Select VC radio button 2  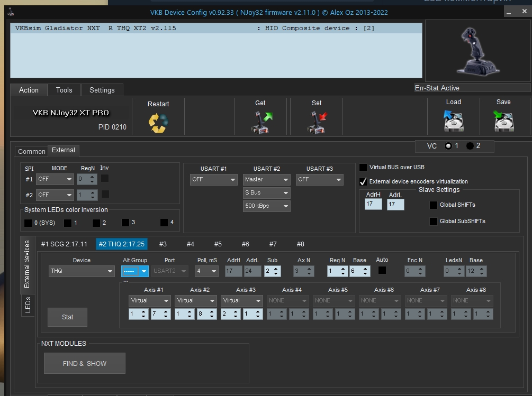pos(470,146)
